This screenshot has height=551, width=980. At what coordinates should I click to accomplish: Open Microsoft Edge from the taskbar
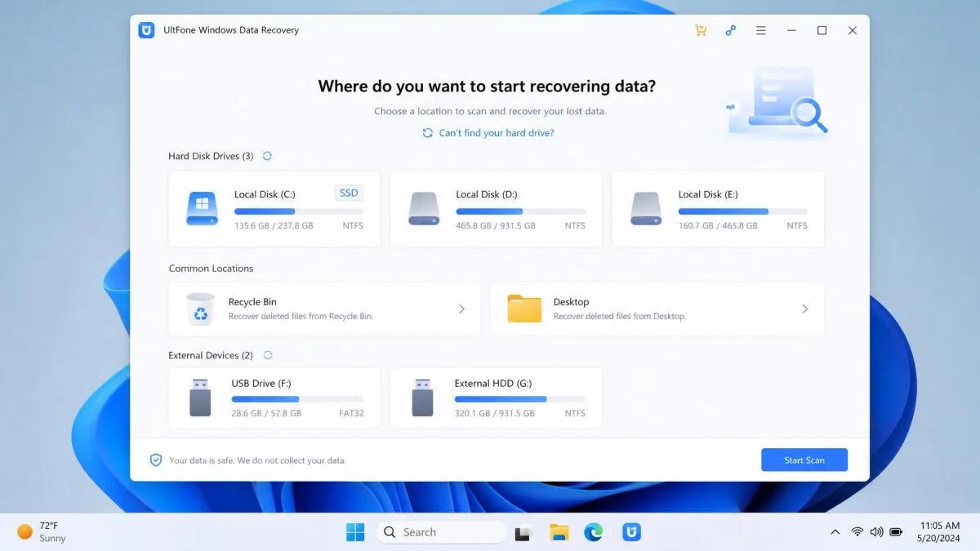tap(595, 532)
